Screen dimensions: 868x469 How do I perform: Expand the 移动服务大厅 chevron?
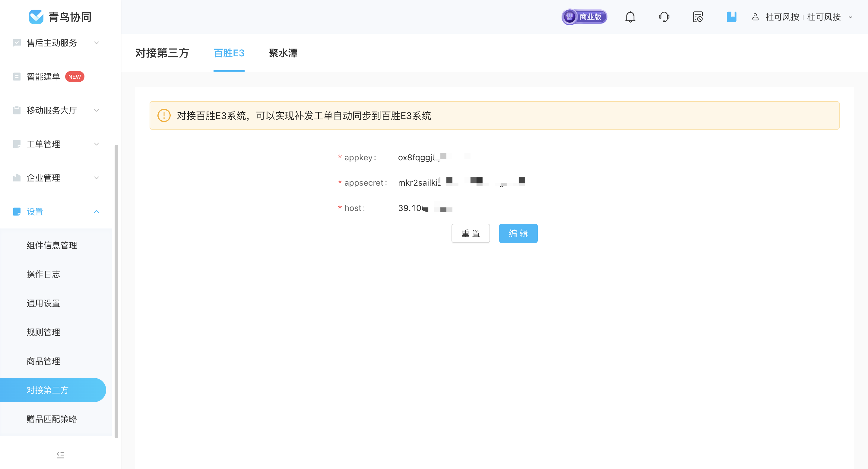[97, 110]
